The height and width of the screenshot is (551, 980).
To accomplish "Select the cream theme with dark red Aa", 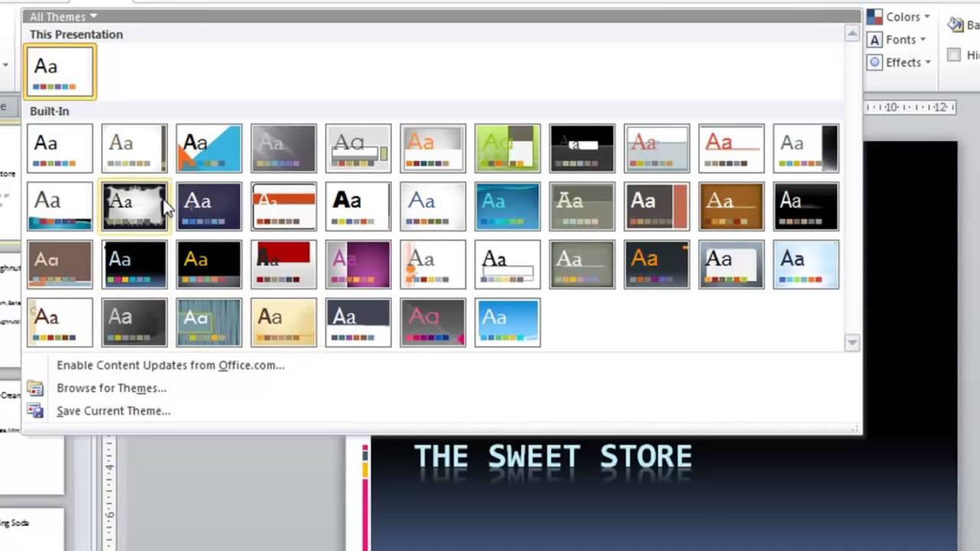I will [60, 323].
